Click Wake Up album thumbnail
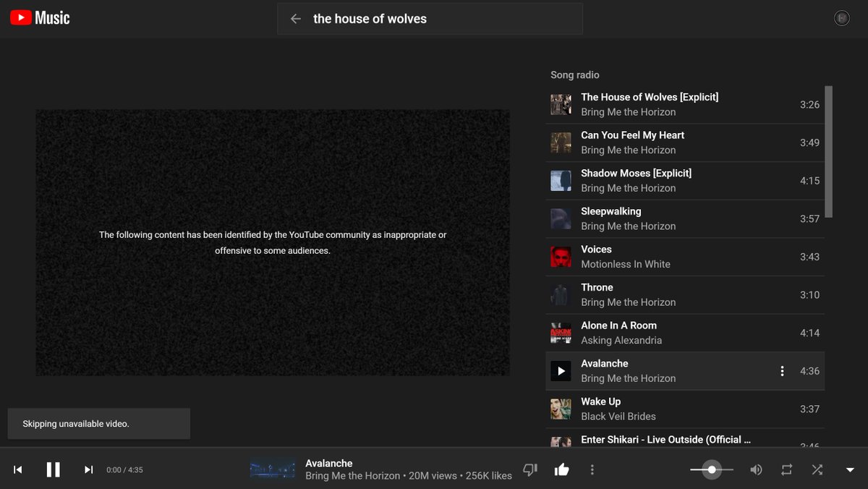Screen dimensions: 868x489 pyautogui.click(x=561, y=409)
